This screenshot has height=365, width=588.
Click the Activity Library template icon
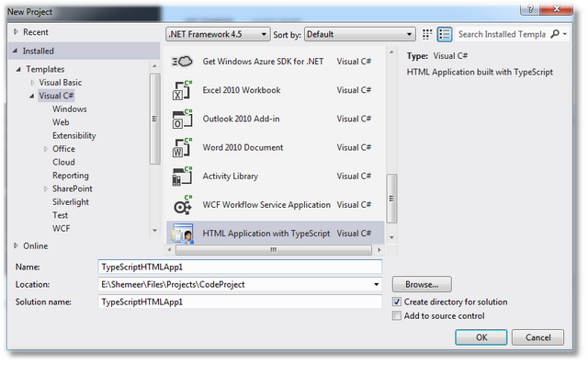(x=182, y=177)
